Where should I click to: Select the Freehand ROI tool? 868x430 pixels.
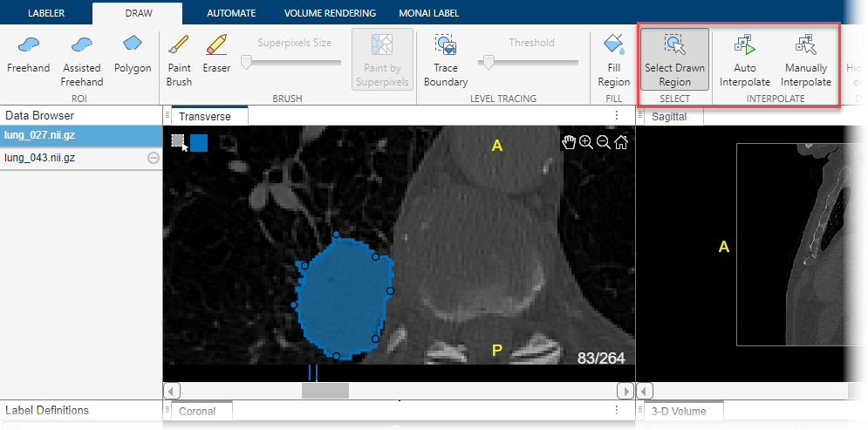click(28, 54)
